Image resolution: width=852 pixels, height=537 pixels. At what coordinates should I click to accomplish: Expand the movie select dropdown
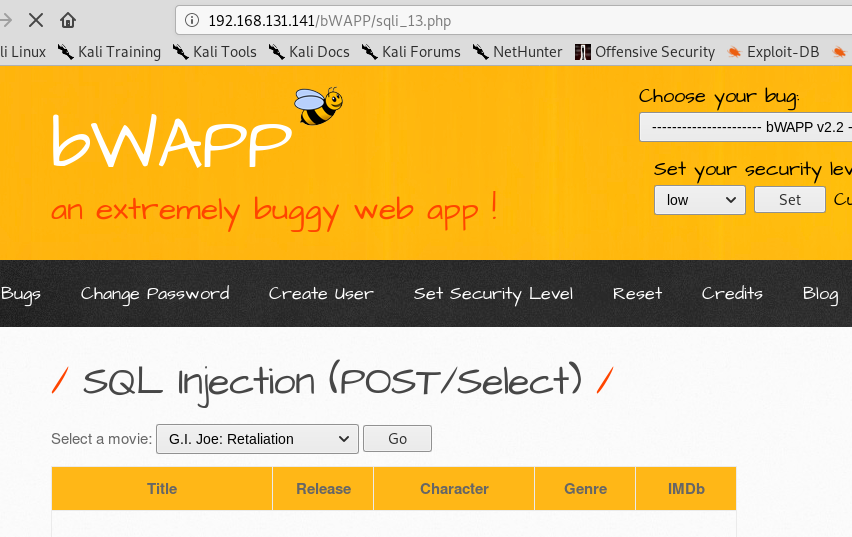point(258,439)
